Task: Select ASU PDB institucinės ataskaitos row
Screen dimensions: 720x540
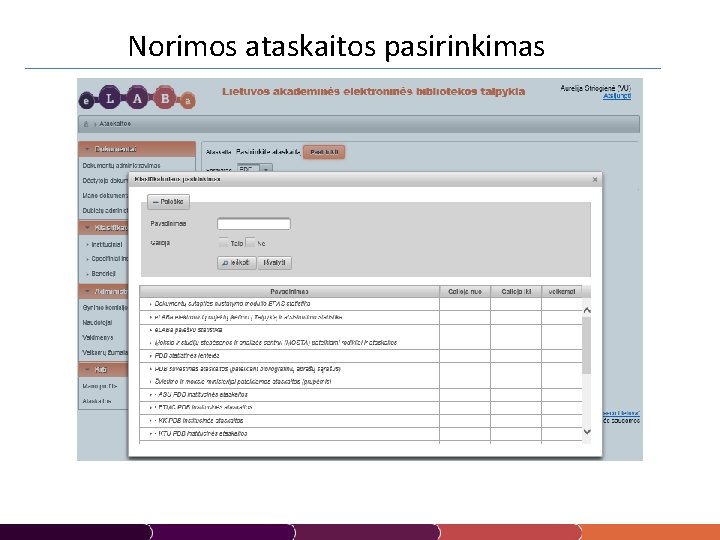Action: [361, 395]
